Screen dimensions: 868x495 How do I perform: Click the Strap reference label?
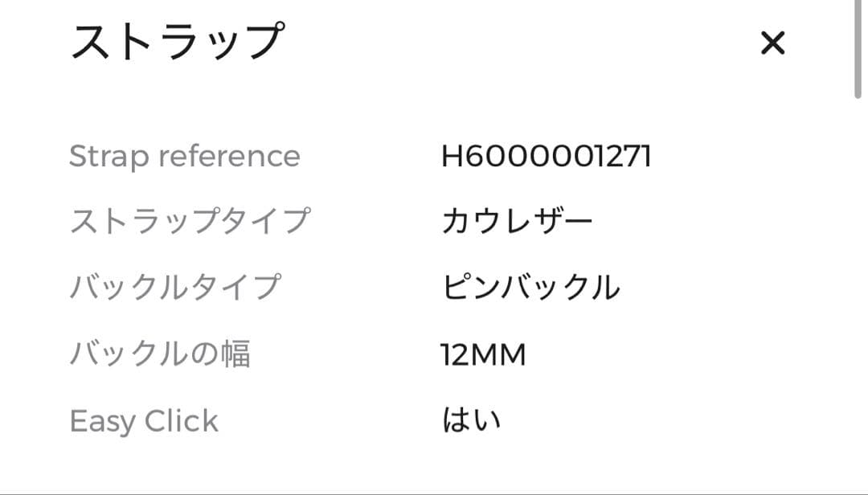tap(185, 156)
